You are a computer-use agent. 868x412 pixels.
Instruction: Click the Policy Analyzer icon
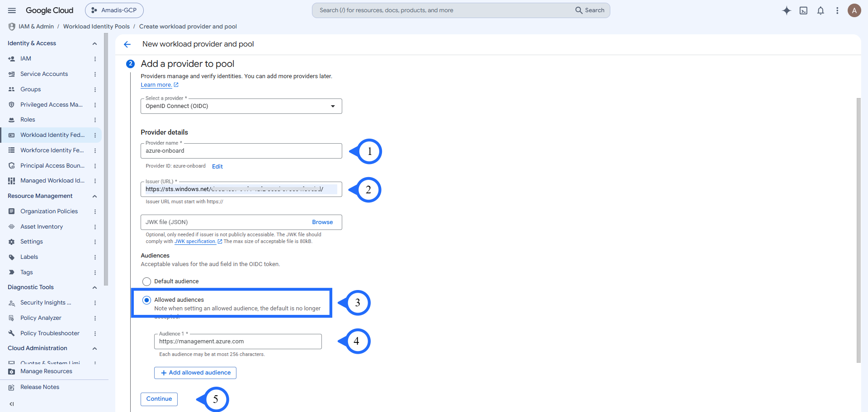[x=12, y=318]
